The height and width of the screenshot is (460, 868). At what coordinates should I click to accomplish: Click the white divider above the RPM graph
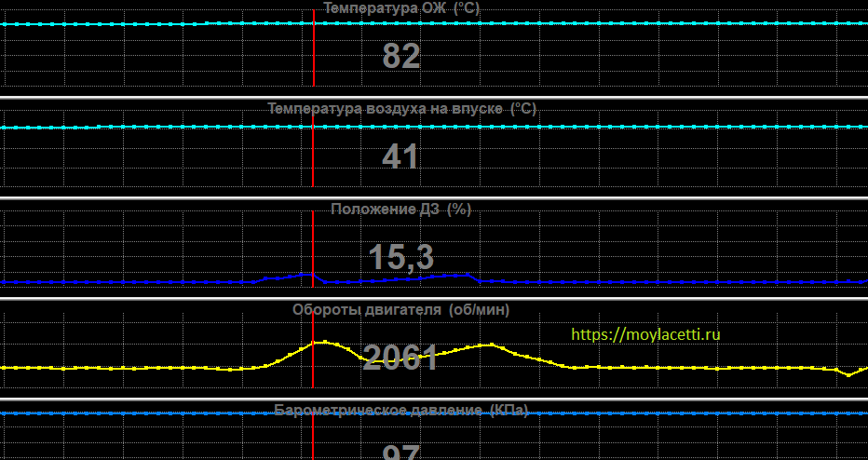(434, 299)
